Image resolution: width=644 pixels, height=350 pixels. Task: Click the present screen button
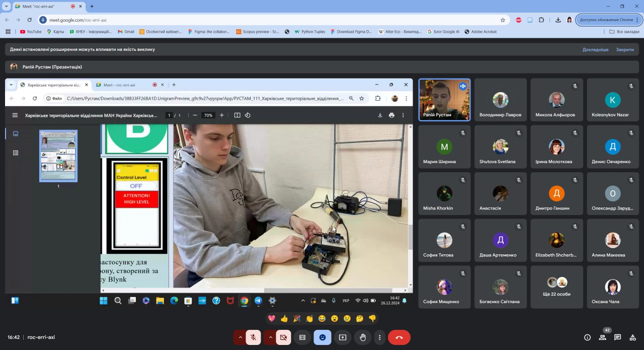343,337
